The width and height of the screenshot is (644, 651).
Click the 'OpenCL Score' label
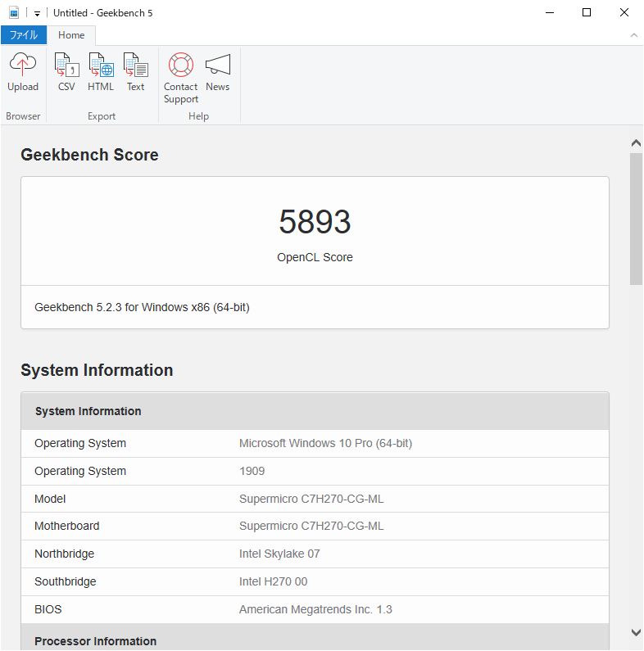315,257
